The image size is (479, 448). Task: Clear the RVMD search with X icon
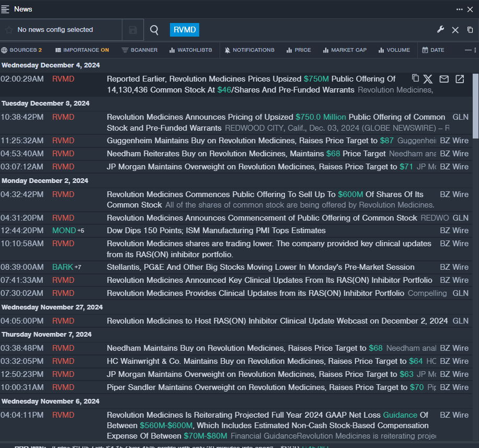455,30
